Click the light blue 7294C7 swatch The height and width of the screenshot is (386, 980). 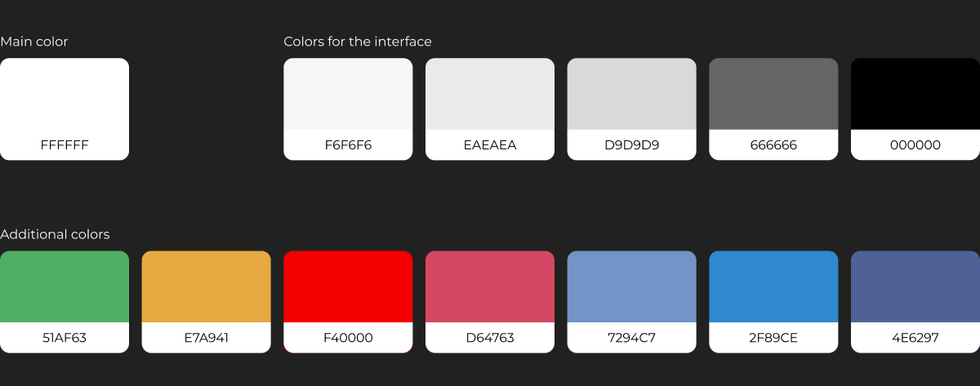(631, 287)
